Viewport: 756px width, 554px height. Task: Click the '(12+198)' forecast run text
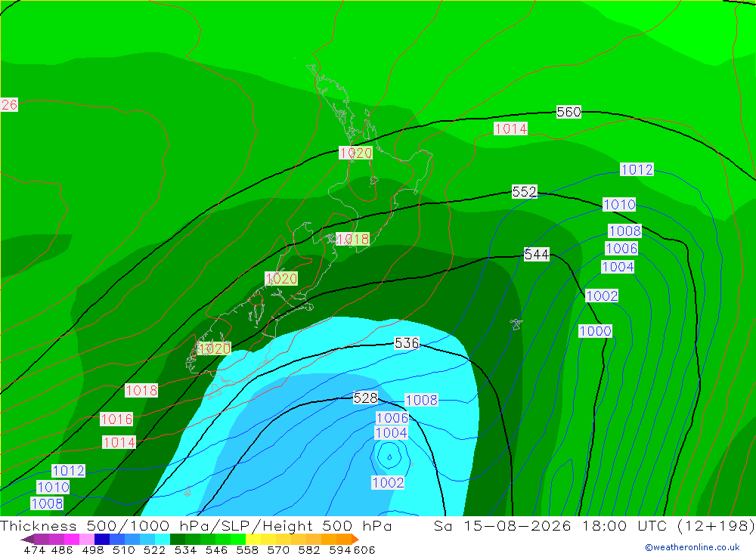pyautogui.click(x=715, y=525)
